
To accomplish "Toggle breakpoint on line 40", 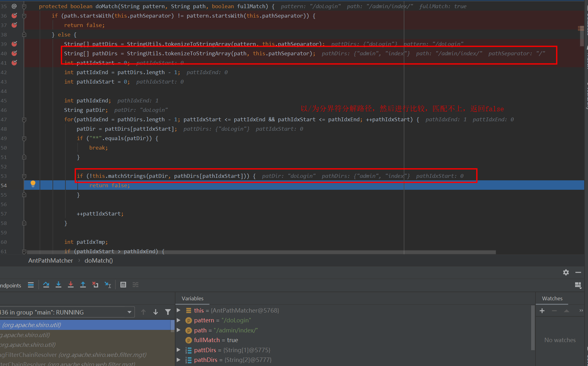I will 14,53.
